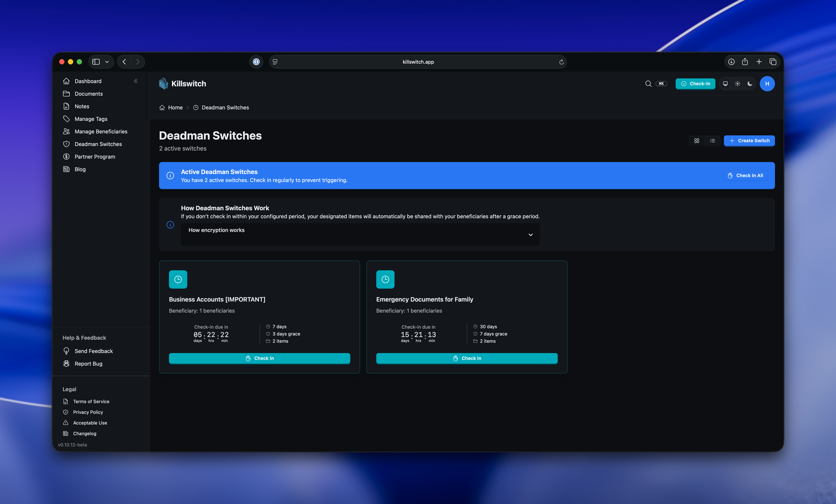Click the Safari share icon
The height and width of the screenshot is (504, 836).
745,62
